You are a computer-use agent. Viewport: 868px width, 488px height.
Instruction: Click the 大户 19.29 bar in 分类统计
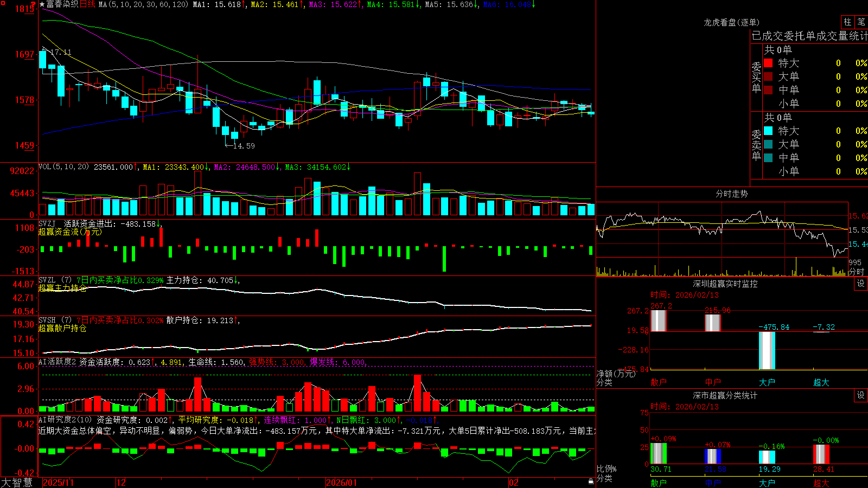[x=767, y=457]
